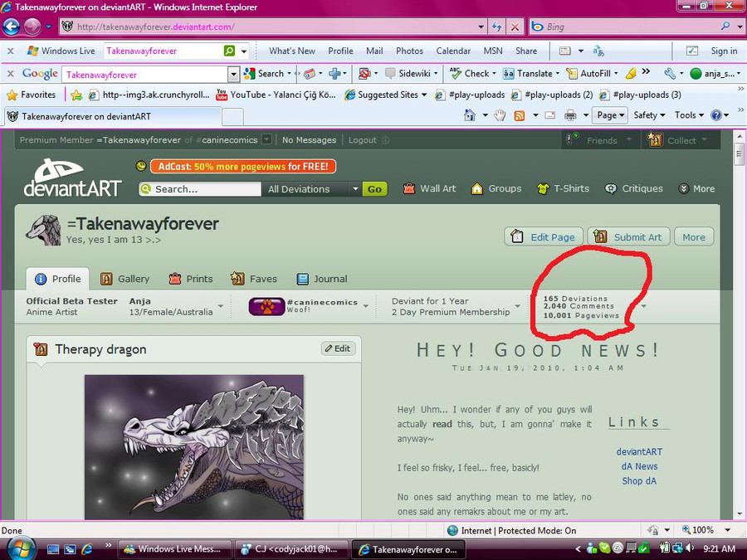This screenshot has width=747, height=560.
Task: Click the deviantART logo
Action: coord(72,178)
